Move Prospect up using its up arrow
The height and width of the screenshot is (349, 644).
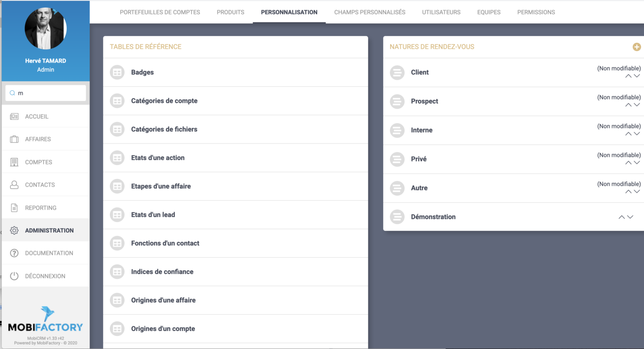(x=628, y=105)
